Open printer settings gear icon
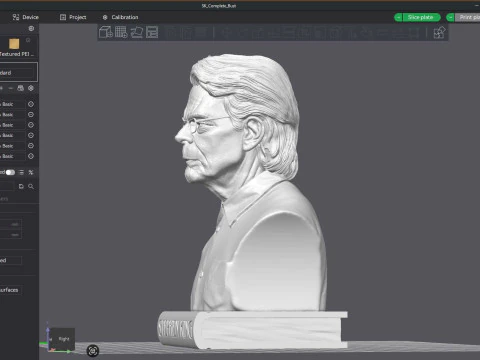This screenshot has height=360, width=480. (31, 28)
